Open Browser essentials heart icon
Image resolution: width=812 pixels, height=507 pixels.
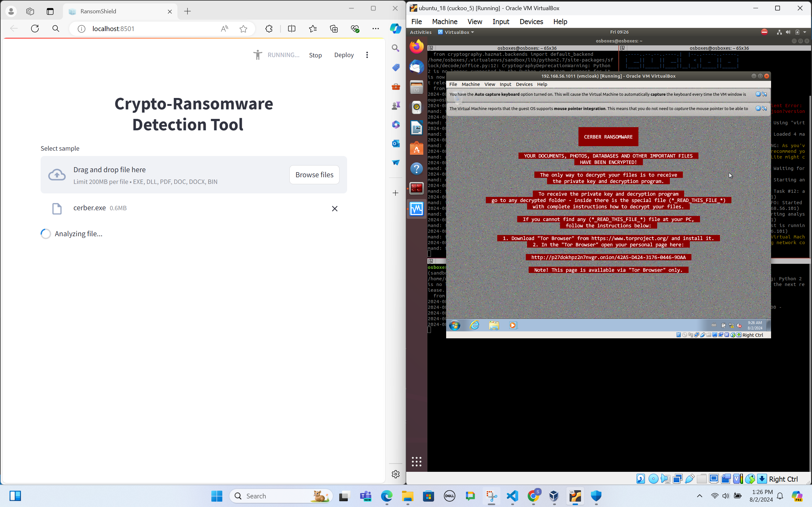(x=355, y=29)
